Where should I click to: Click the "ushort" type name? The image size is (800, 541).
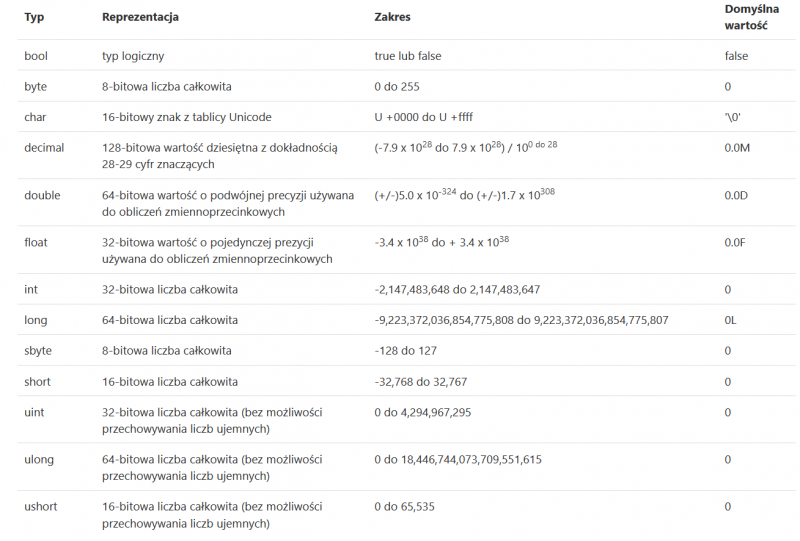click(41, 506)
